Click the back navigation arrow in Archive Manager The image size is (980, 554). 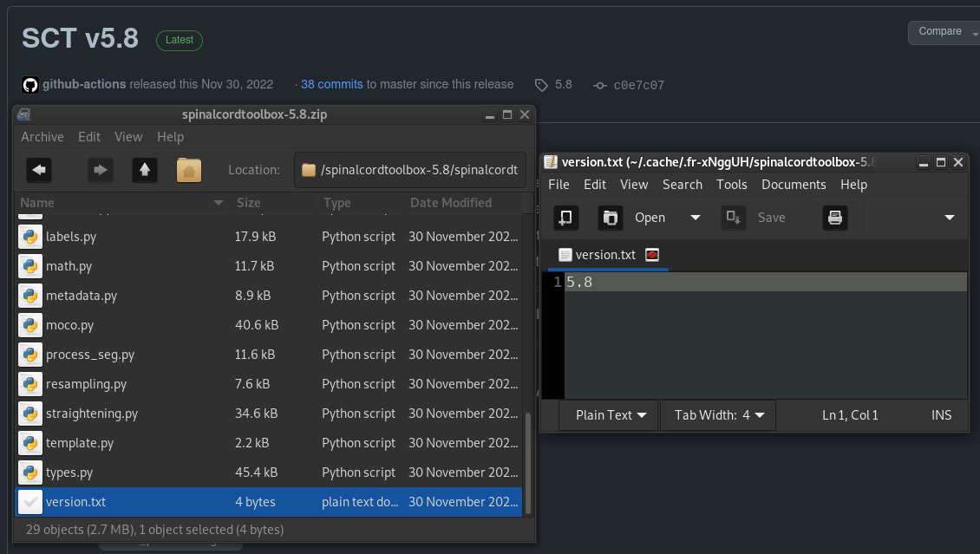(x=38, y=170)
